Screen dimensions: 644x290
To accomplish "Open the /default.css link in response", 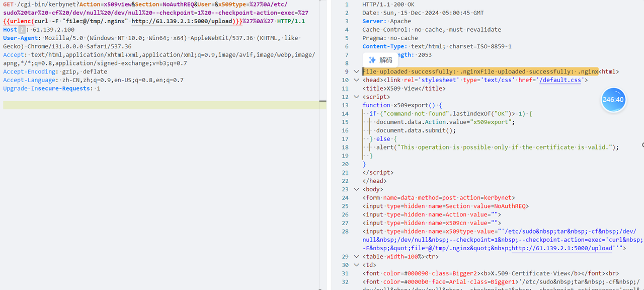I will tap(560, 80).
